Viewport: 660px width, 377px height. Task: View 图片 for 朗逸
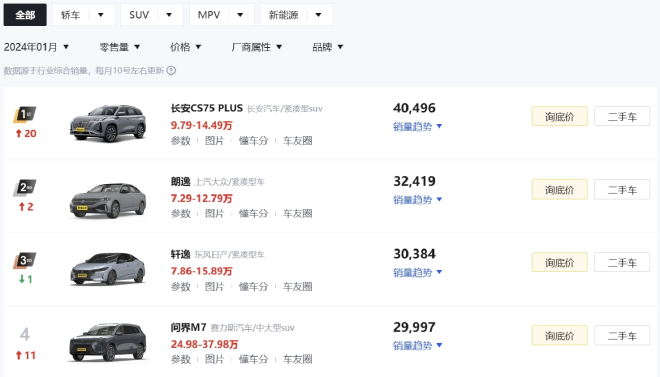[214, 213]
